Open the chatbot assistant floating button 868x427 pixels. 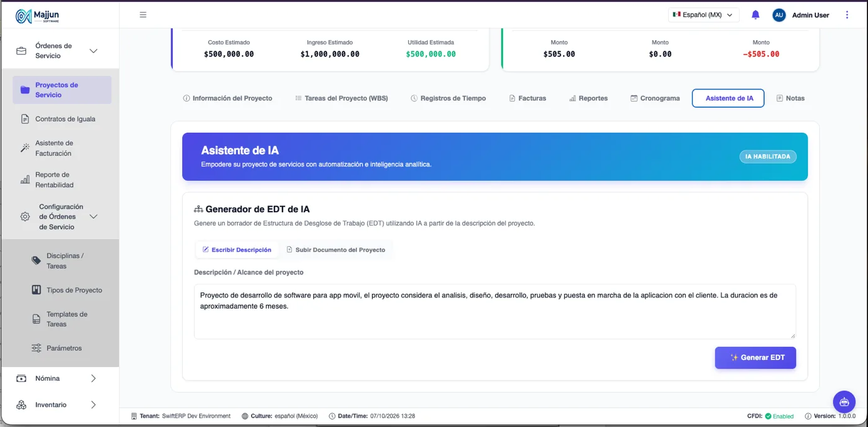click(x=844, y=402)
